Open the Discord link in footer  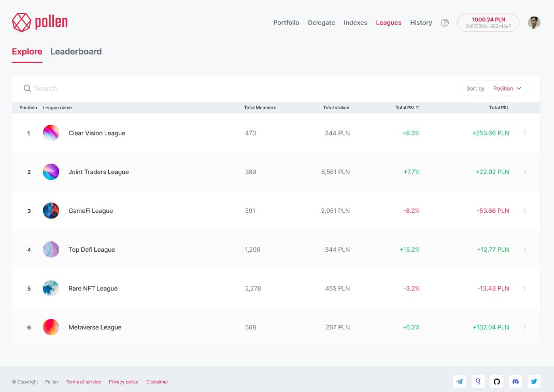click(515, 382)
